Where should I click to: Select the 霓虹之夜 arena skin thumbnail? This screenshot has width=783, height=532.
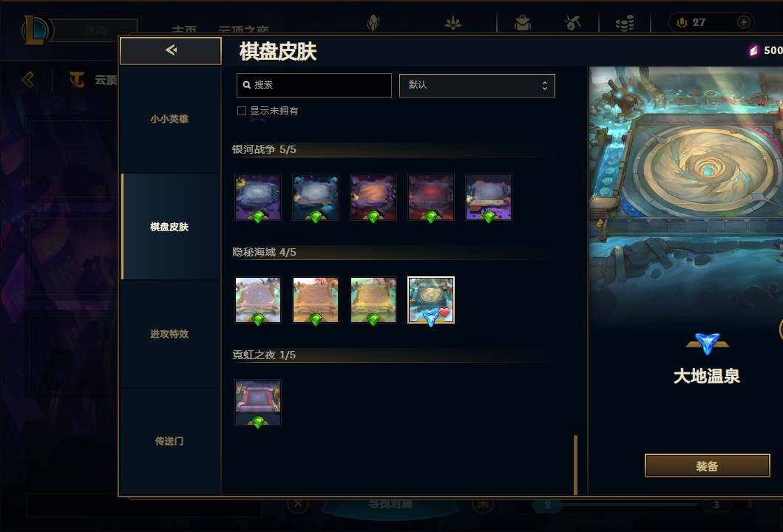tap(258, 403)
